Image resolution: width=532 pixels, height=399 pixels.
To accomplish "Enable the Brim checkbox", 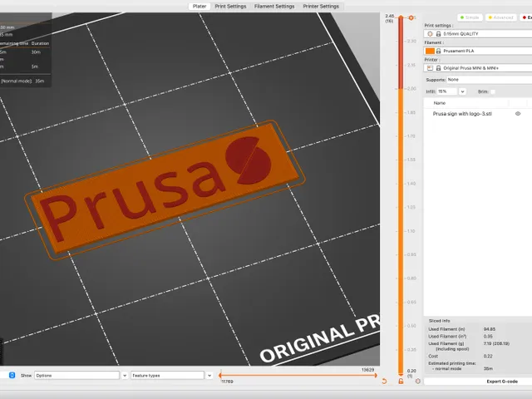I will (493, 91).
